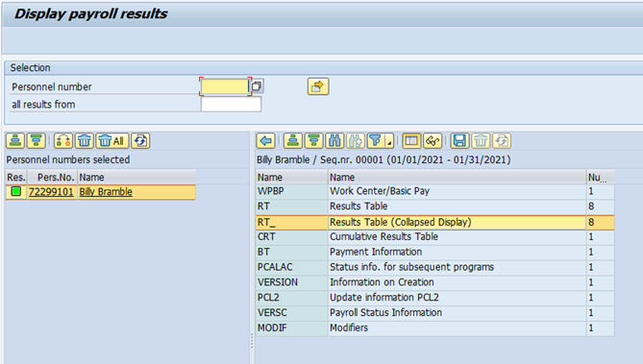Sort personnel list ascending
The height and width of the screenshot is (364, 643).
click(15, 141)
